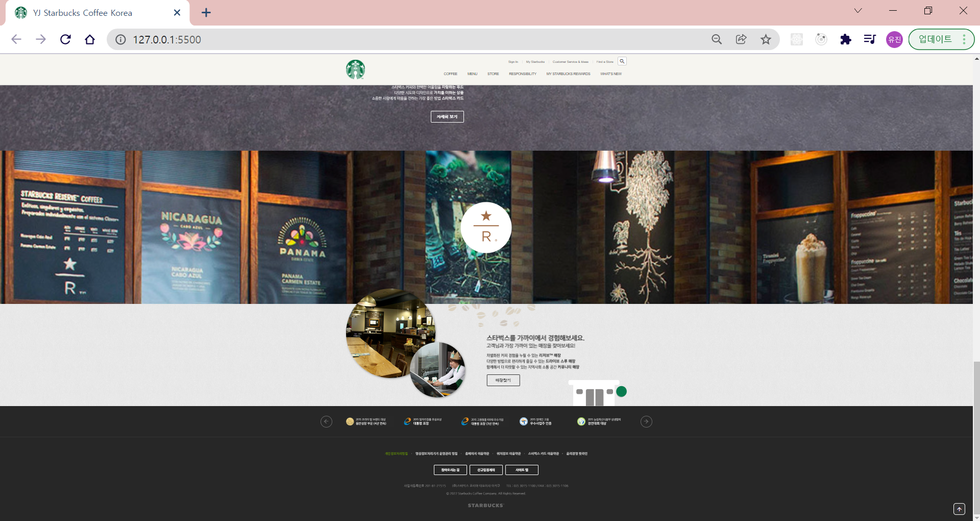Click the 대통령 표창 (3년 연속) award

pyautogui.click(x=482, y=421)
